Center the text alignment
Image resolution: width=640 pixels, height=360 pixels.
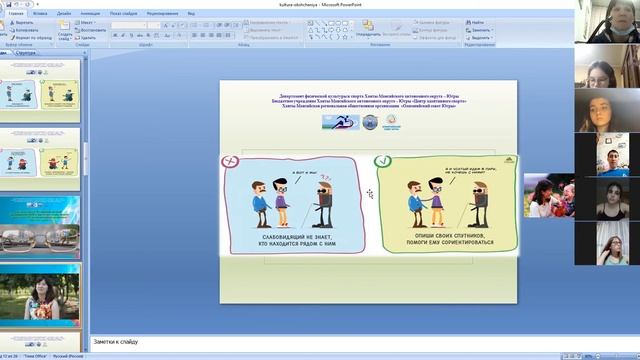(202, 36)
